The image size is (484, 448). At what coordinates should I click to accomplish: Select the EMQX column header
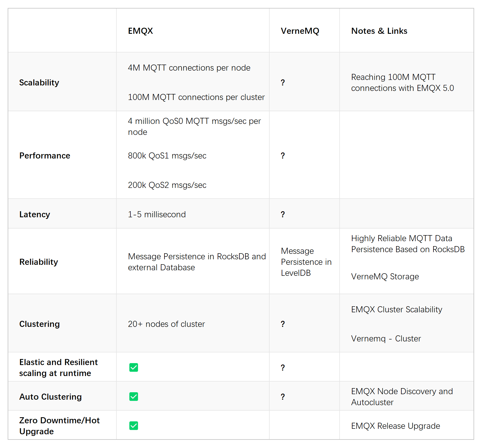(140, 31)
